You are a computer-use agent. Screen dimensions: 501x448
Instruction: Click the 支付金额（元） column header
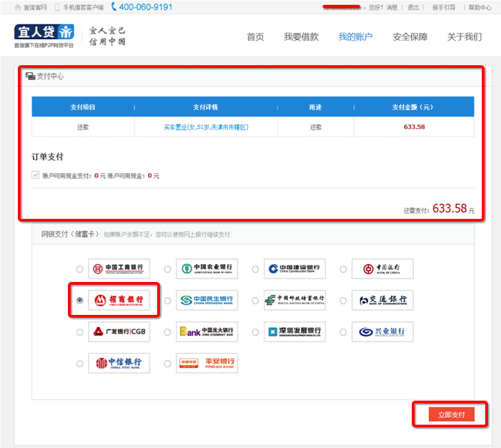coord(413,107)
